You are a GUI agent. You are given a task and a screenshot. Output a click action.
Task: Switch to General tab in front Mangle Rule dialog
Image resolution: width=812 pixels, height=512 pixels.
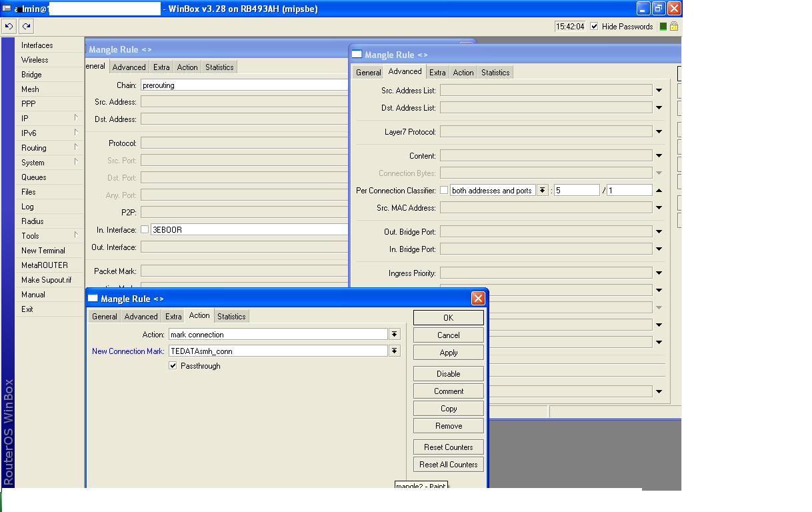click(x=105, y=317)
